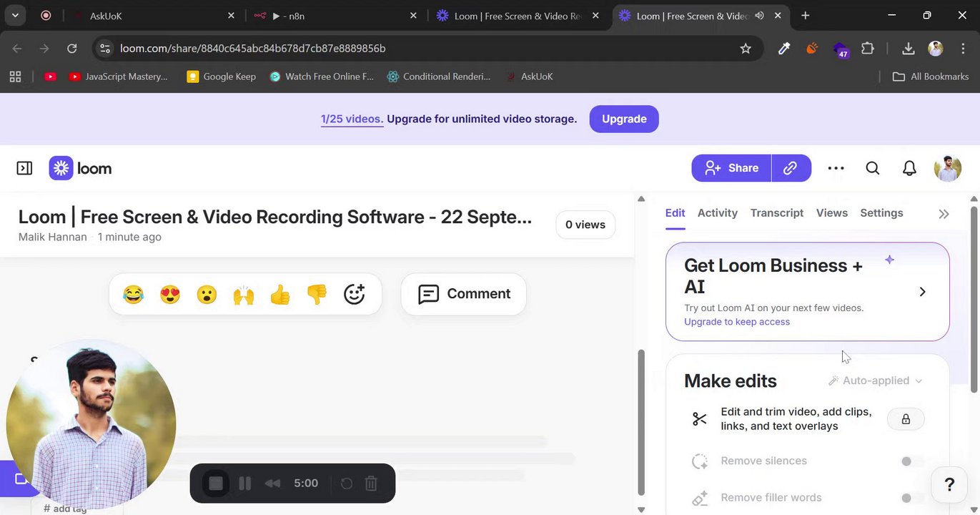Open the Chrome apps grid in bookmarks bar
Image resolution: width=980 pixels, height=515 pixels.
click(x=15, y=77)
